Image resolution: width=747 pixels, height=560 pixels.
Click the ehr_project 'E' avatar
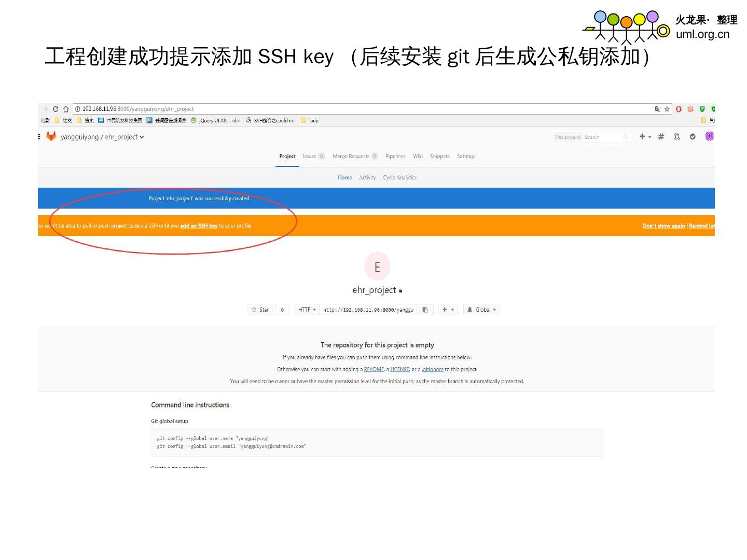tap(377, 267)
